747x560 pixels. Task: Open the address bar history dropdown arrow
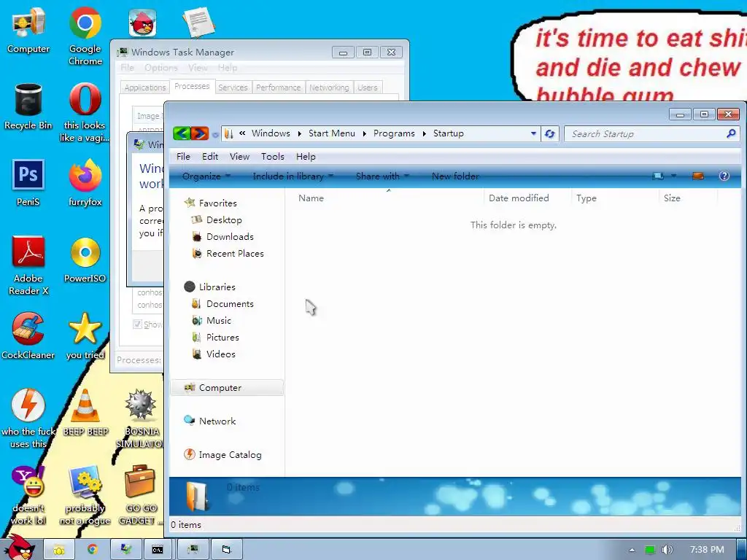pos(533,134)
